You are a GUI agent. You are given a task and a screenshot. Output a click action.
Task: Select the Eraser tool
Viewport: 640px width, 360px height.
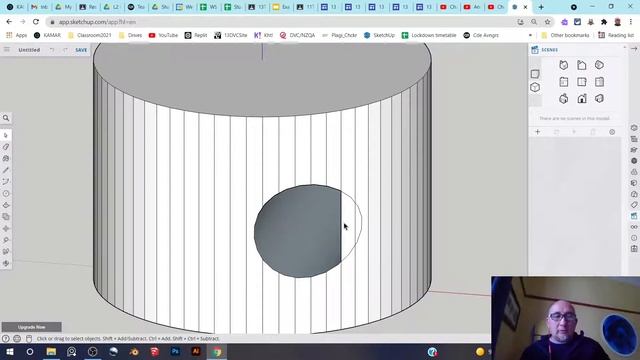click(x=6, y=147)
